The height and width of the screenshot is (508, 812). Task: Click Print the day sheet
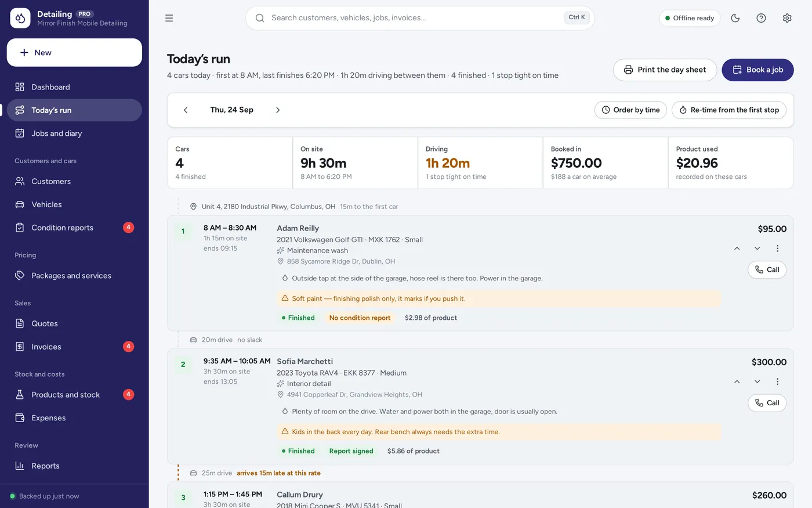[665, 70]
